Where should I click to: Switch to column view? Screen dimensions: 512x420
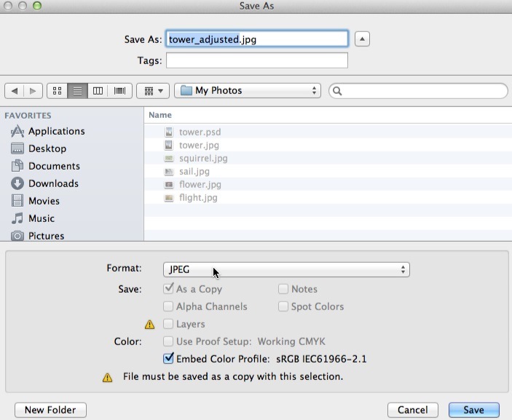point(98,91)
